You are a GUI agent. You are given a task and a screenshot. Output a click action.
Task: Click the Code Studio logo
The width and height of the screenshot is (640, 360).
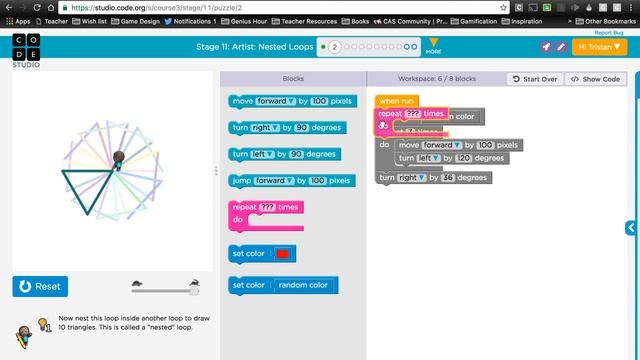(26, 51)
